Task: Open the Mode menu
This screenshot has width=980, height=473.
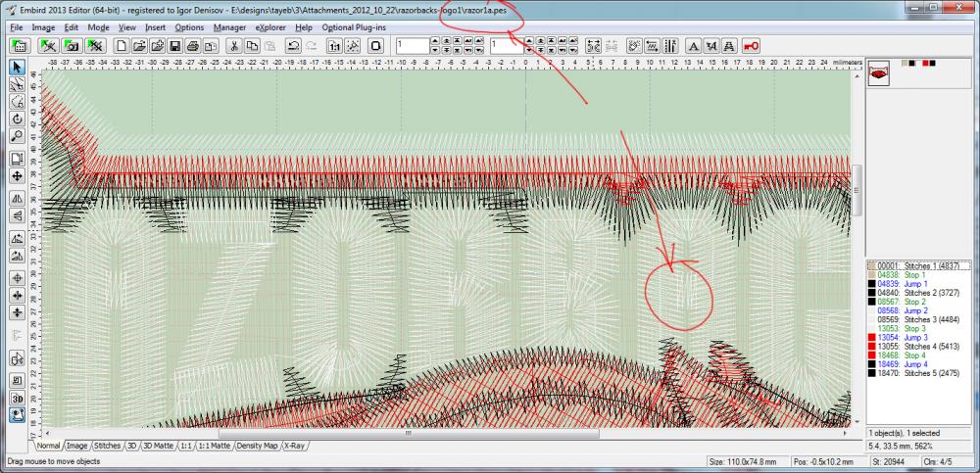Action: 98,27
